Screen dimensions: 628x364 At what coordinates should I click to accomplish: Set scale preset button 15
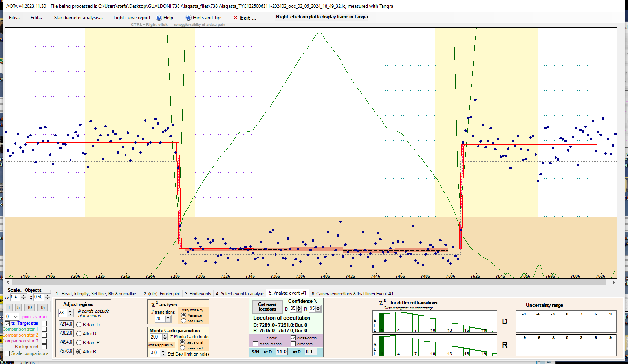tap(42, 308)
